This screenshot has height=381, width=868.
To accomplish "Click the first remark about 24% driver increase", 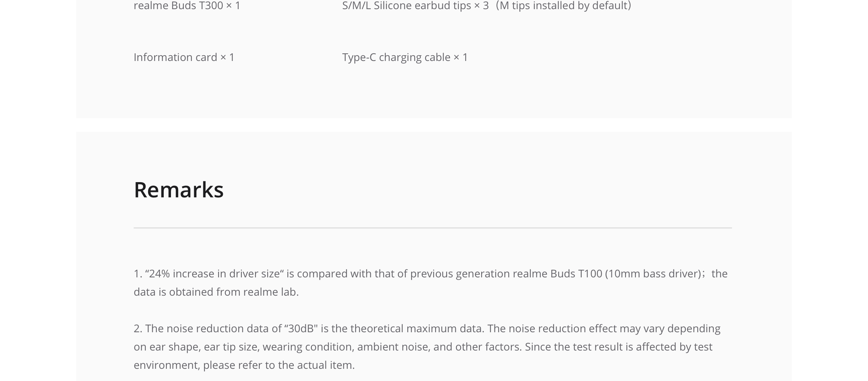I will click(431, 283).
